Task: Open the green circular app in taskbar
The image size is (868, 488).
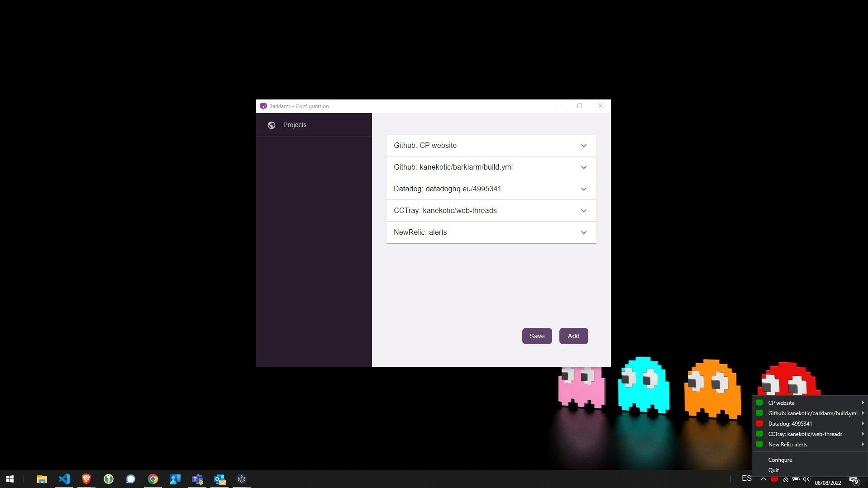Action: tap(109, 479)
